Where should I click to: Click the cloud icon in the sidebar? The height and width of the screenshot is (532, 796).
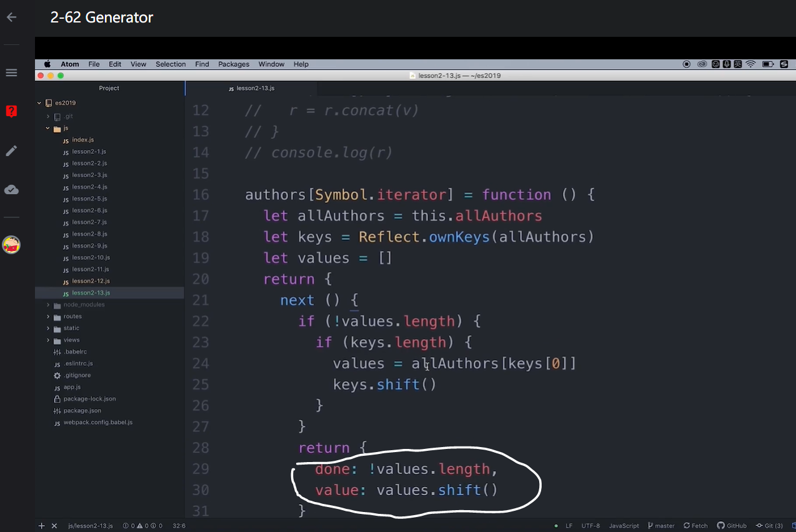coord(11,189)
